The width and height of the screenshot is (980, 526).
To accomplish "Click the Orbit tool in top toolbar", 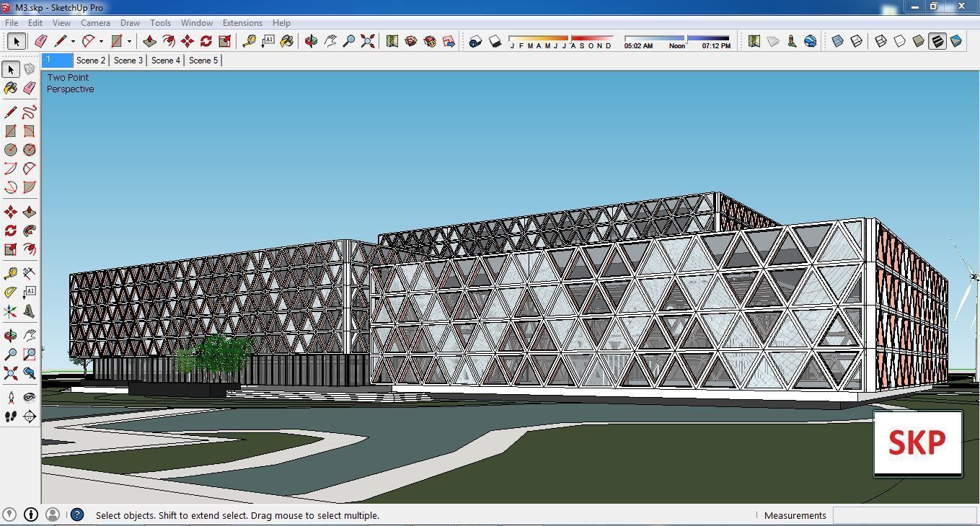I will (311, 41).
